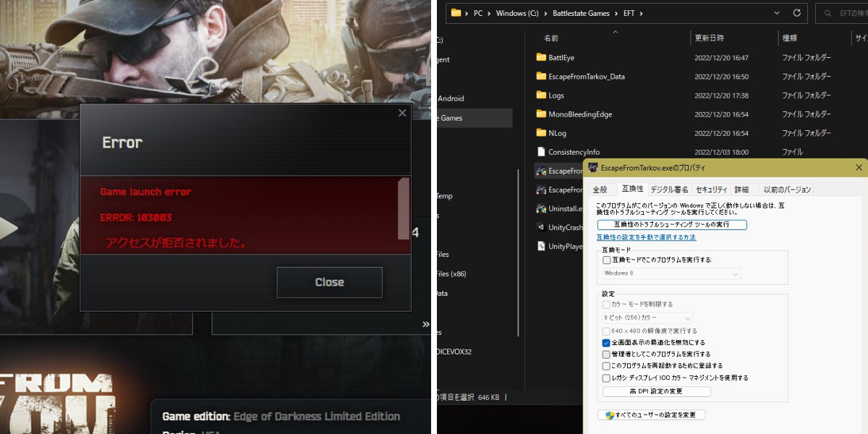The height and width of the screenshot is (434, 868).
Task: Select the EscapeFromTarkov_Data folder icon
Action: 541,76
